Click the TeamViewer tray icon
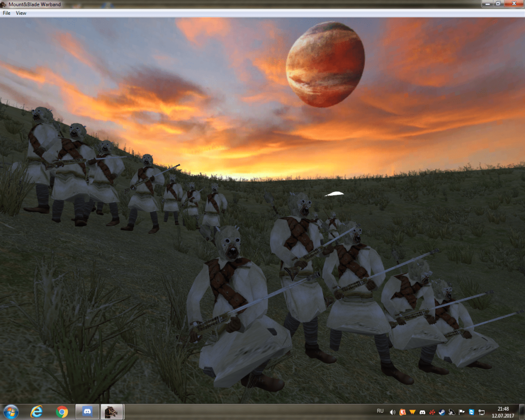The width and height of the screenshot is (525, 420). click(471, 412)
